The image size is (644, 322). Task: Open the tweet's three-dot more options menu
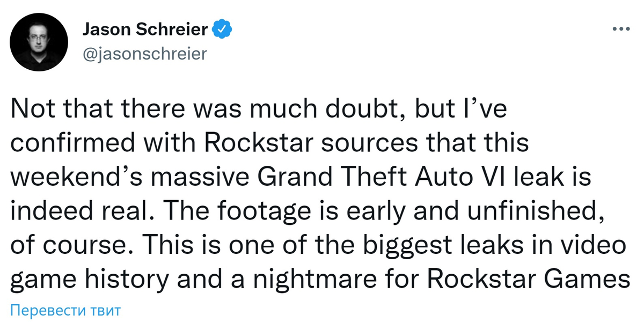click(621, 31)
